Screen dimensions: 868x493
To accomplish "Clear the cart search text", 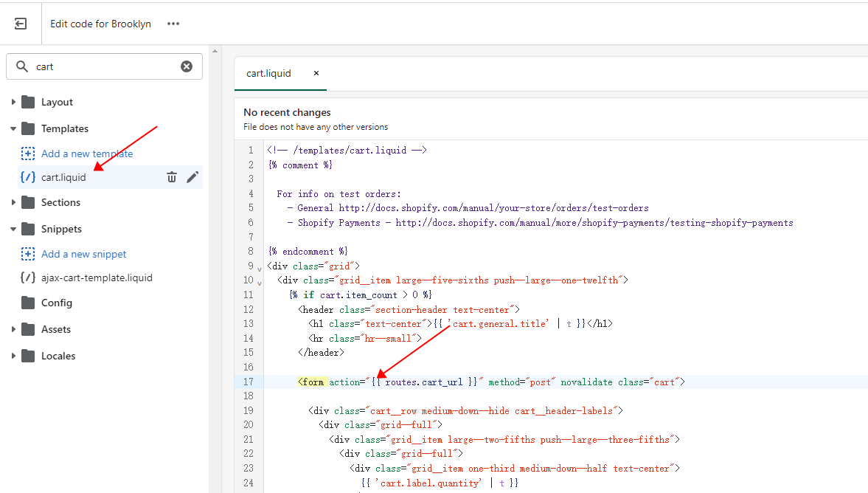I will point(187,66).
